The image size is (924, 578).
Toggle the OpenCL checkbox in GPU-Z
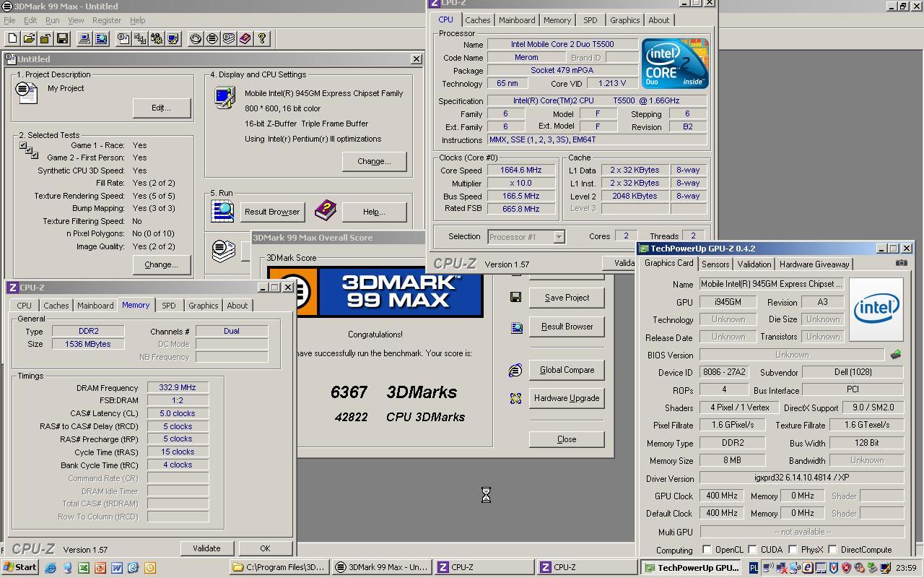707,550
